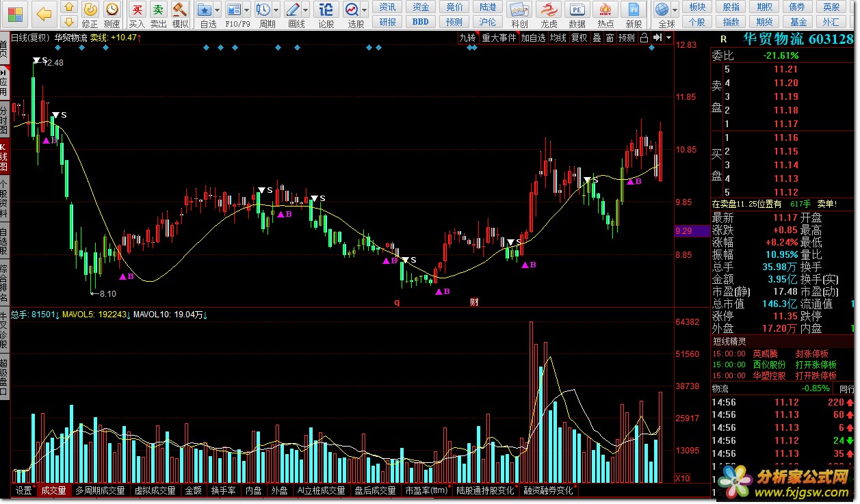Image resolution: width=860 pixels, height=504 pixels.
Task: Select the 华塑控股 打开跌停板 alert row
Action: 783,375
